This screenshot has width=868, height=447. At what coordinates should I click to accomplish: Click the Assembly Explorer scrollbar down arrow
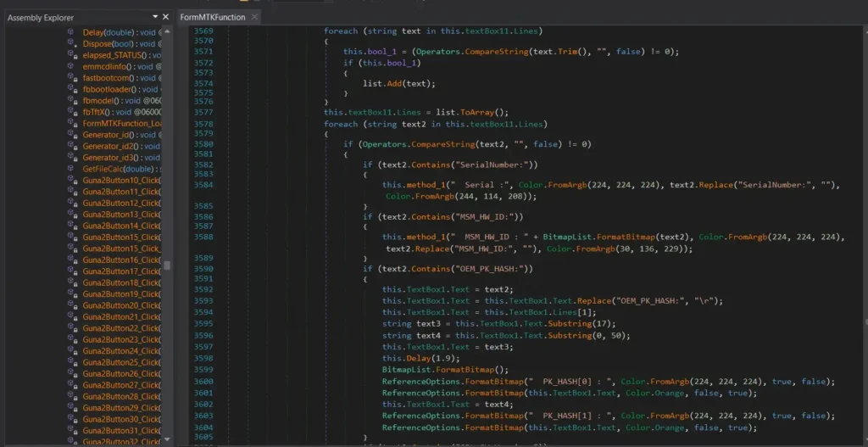coord(167,440)
